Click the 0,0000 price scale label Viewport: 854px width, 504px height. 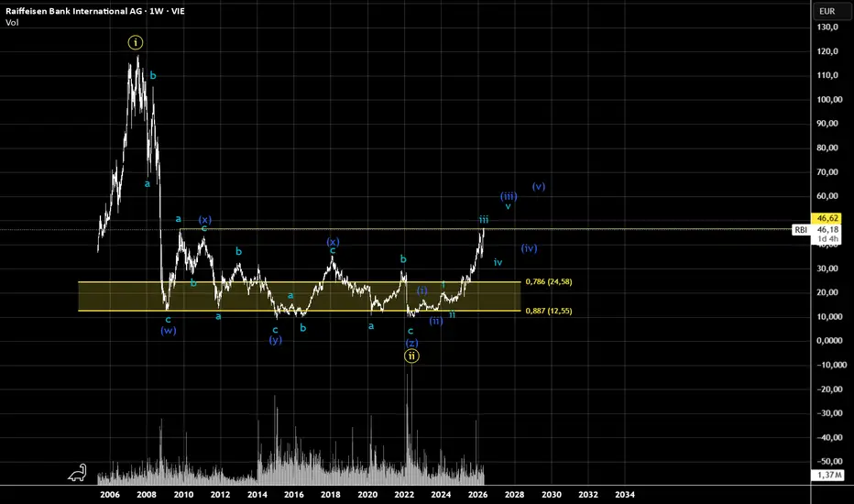[x=829, y=341]
